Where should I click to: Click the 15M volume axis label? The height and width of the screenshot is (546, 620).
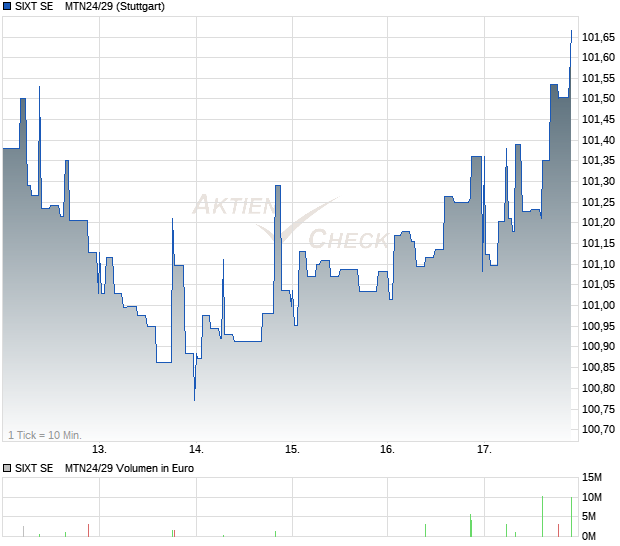tap(592, 477)
